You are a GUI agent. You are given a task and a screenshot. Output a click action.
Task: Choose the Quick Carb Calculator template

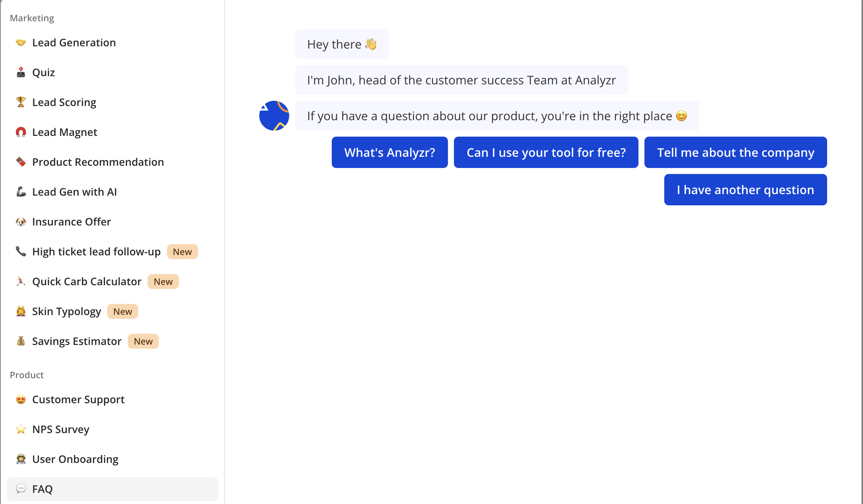tap(87, 281)
